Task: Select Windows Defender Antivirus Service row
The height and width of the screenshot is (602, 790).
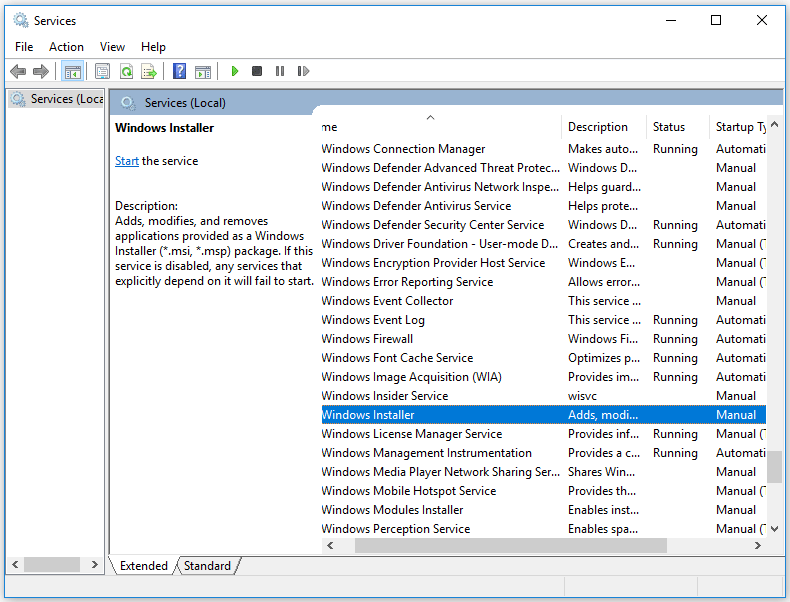Action: (544, 206)
